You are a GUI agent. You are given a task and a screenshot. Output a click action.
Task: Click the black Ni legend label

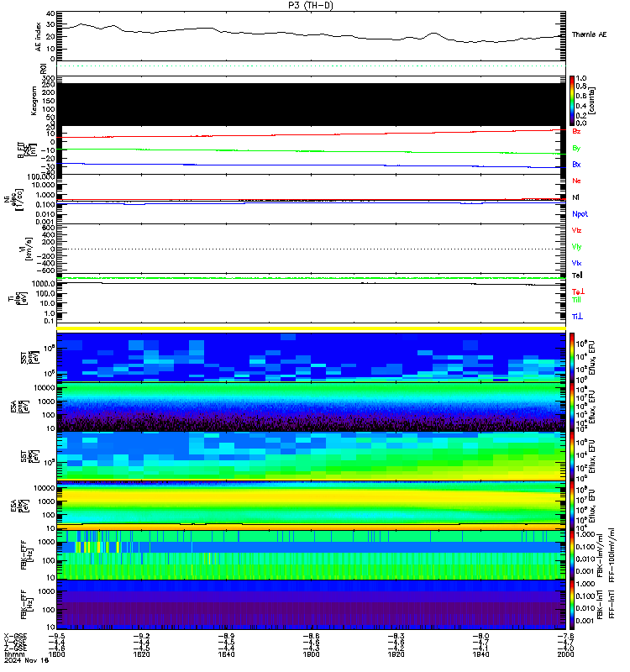575,197
